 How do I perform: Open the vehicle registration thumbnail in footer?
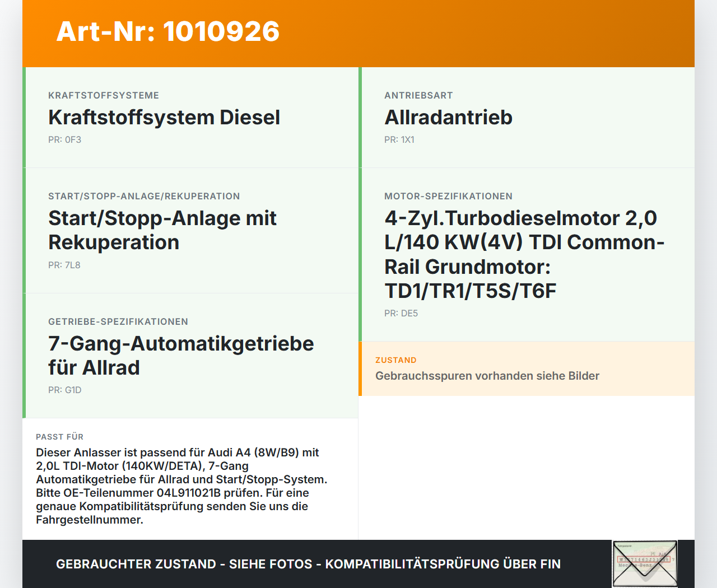click(645, 564)
